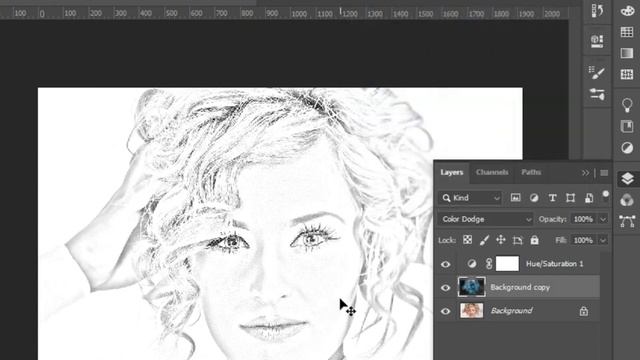This screenshot has height=360, width=640.
Task: Filter for adjustment layers icon
Action: pos(534,198)
